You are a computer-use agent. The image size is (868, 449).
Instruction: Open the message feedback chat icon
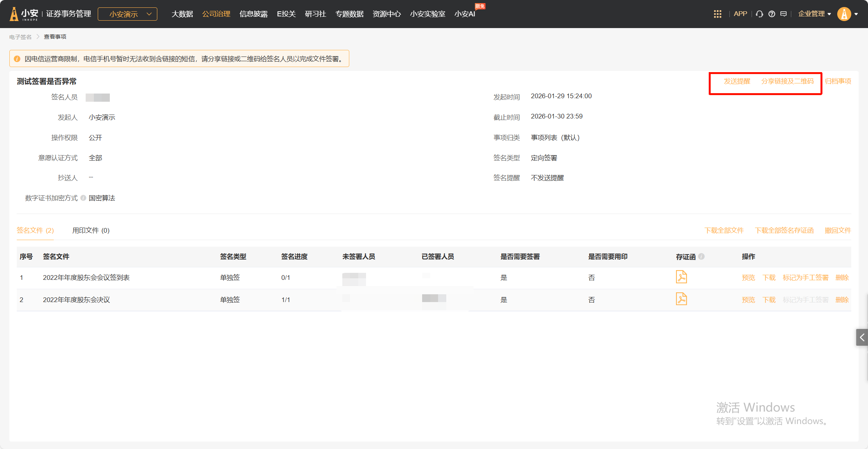tap(783, 14)
